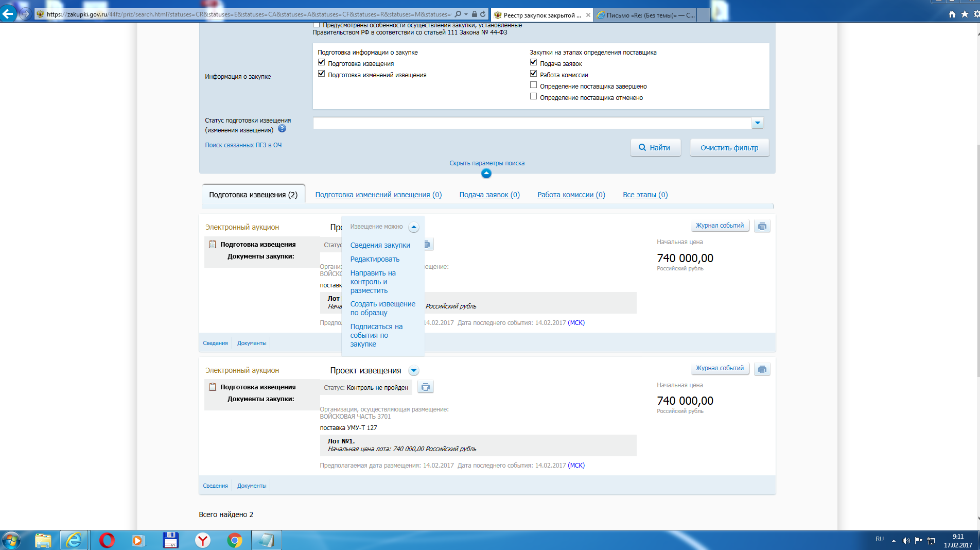The width and height of the screenshot is (980, 550).
Task: Click 'Журнал событий' for the first result
Action: point(720,226)
